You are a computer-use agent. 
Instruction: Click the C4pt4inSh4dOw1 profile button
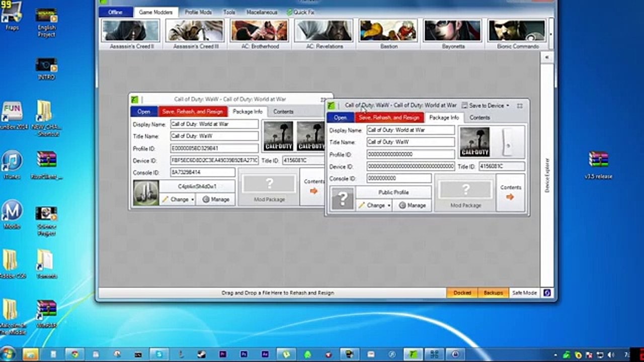pos(197,187)
